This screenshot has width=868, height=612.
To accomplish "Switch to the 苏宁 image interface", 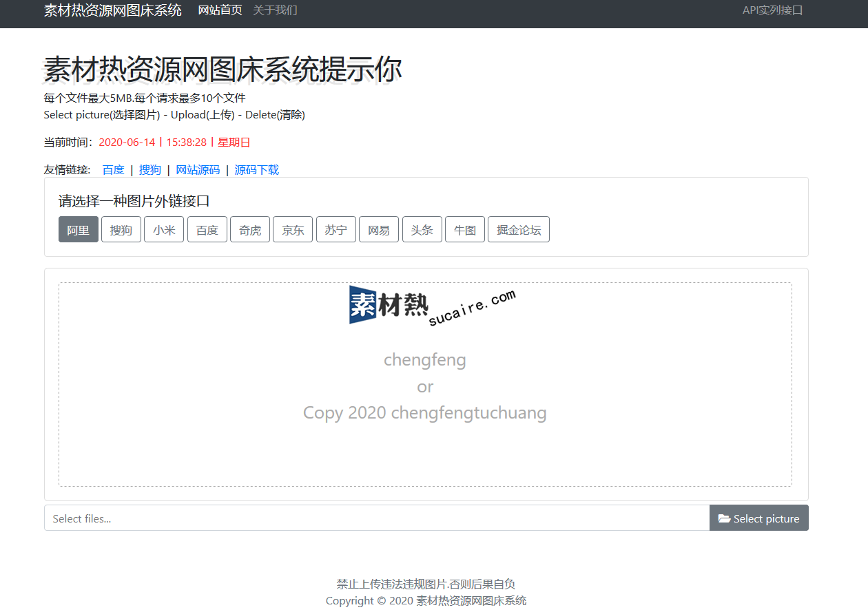I will point(336,230).
